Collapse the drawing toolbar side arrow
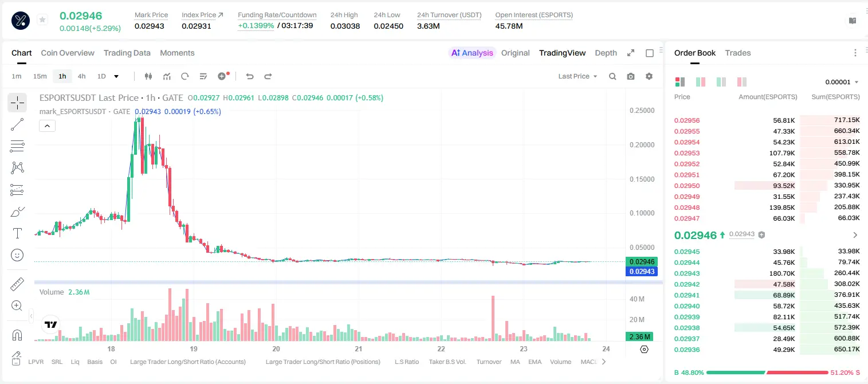Viewport: 868px width, 384px height. click(x=31, y=316)
